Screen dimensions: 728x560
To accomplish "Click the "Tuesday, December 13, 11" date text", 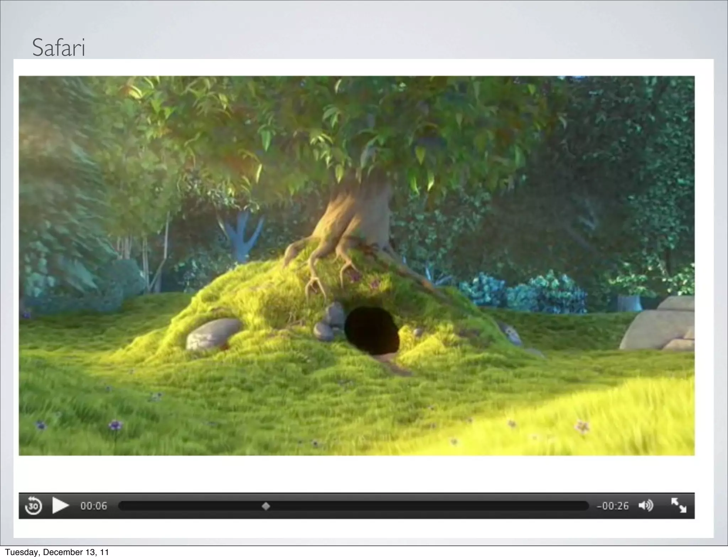I will click(57, 552).
